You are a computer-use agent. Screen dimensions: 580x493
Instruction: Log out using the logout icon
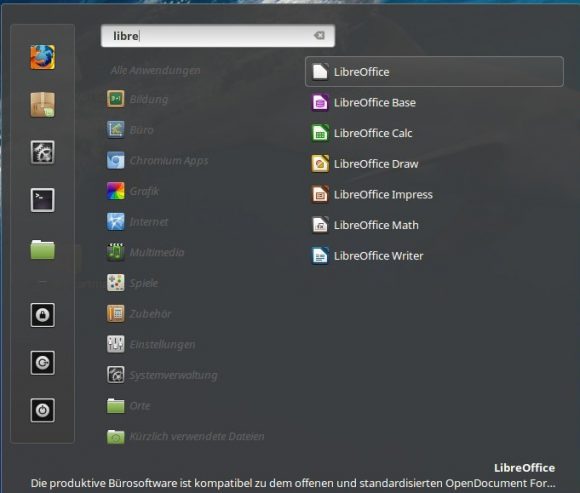click(x=43, y=363)
